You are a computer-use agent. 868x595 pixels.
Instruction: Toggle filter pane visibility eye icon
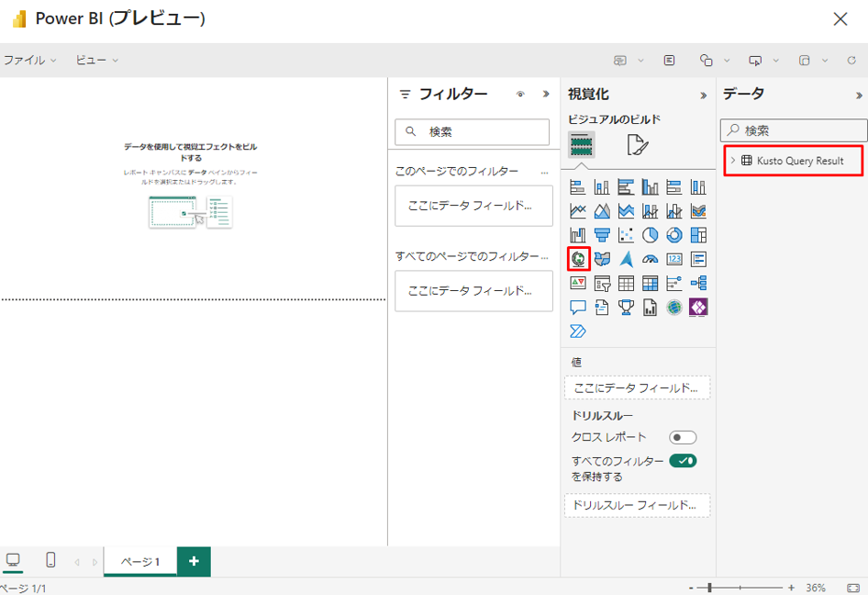click(x=520, y=94)
